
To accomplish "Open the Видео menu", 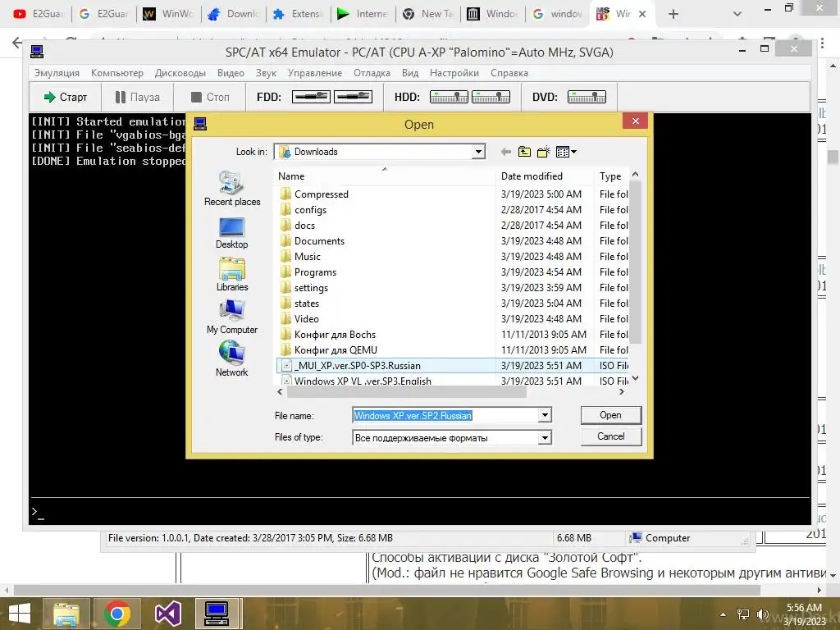I will click(x=231, y=73).
